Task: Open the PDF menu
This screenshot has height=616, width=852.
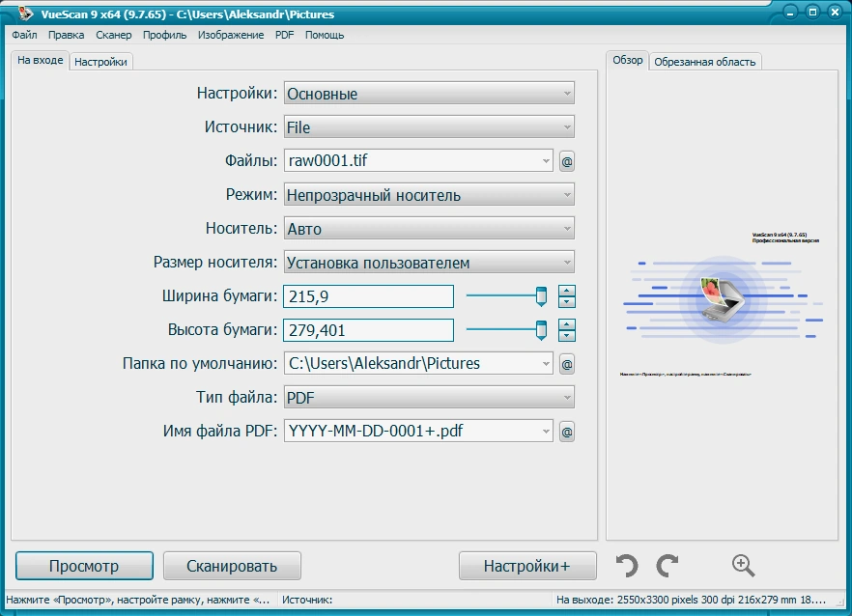Action: [284, 35]
